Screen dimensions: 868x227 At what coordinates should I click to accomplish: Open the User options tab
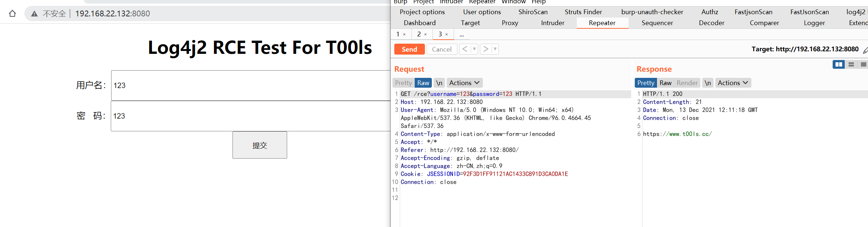pos(482,12)
